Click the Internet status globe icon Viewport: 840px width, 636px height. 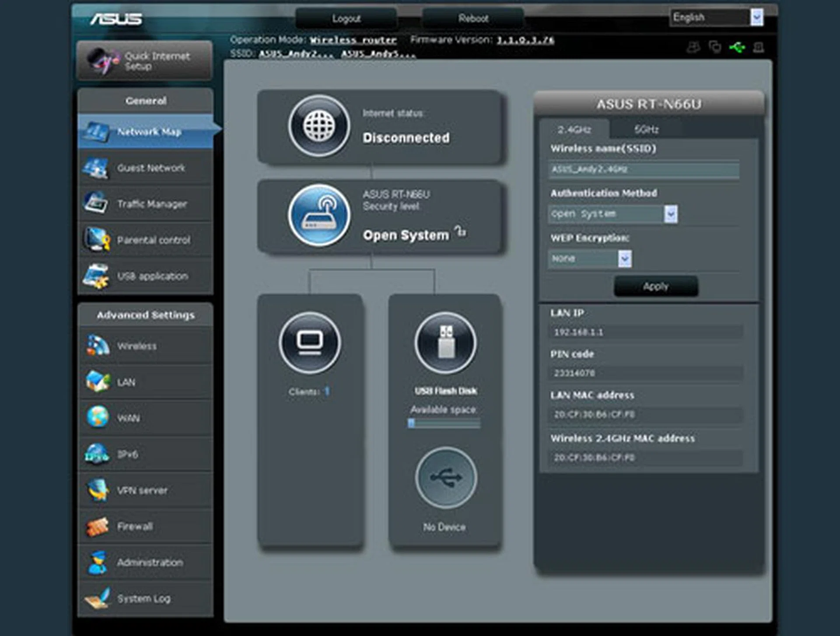319,126
